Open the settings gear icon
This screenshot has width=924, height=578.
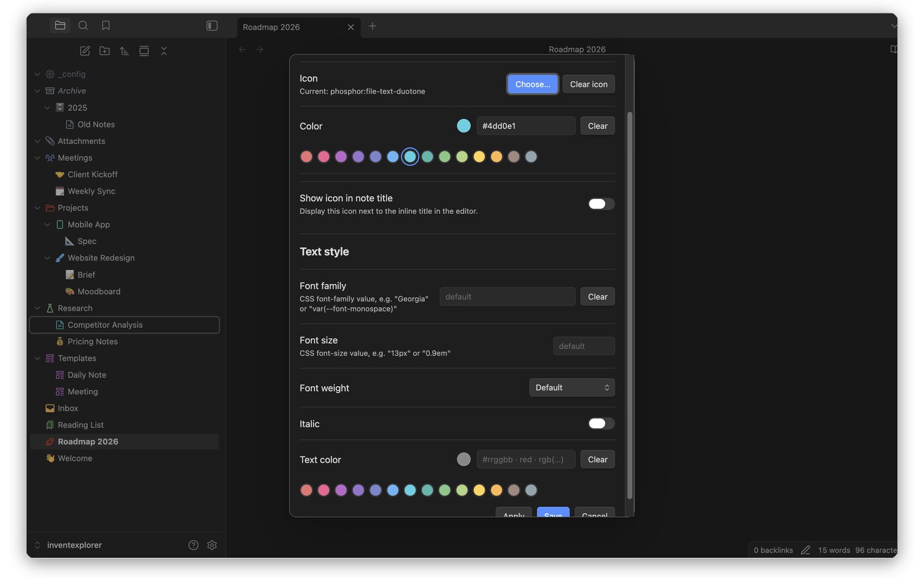coord(212,545)
